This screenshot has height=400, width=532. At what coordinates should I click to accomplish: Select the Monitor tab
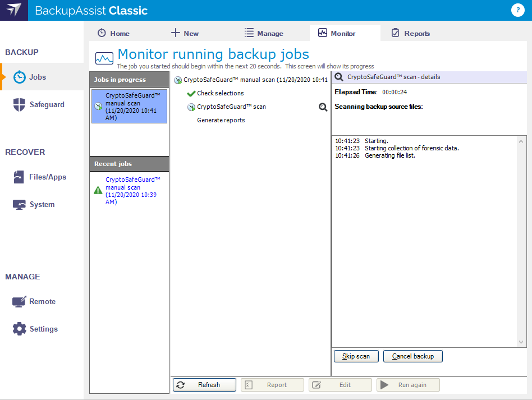pyautogui.click(x=345, y=33)
